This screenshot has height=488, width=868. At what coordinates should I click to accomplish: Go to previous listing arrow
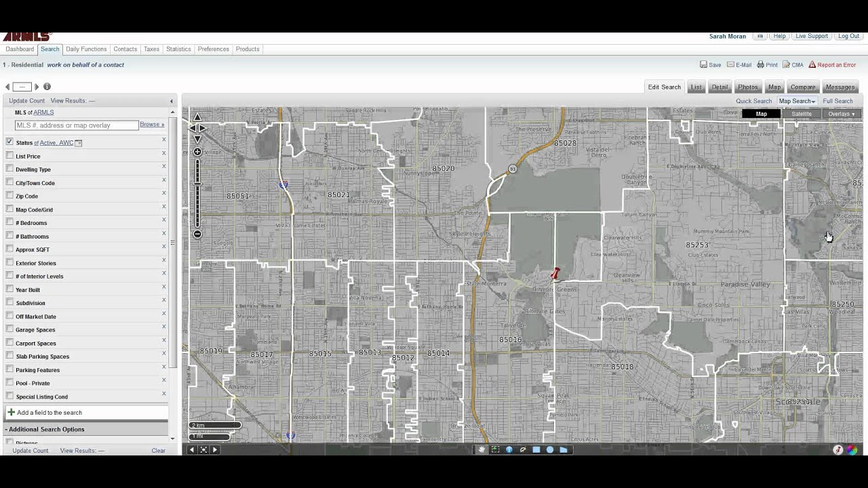pos(7,87)
